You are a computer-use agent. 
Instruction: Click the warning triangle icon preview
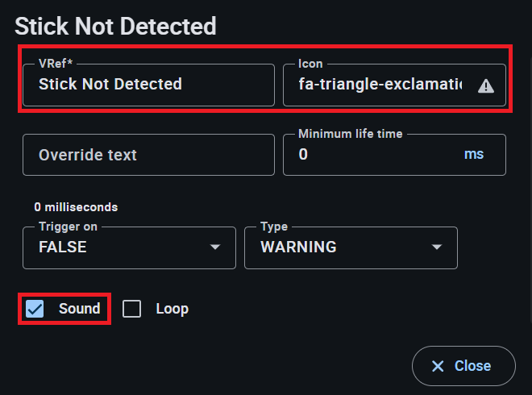tap(486, 85)
